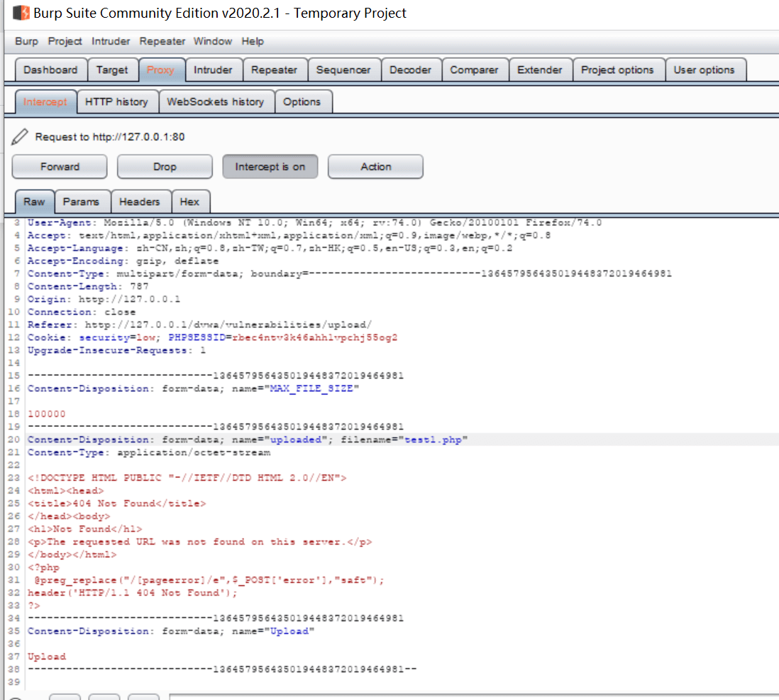Screen dimensions: 779x700
Task: Open the proxy Options sub-tab
Action: point(302,102)
